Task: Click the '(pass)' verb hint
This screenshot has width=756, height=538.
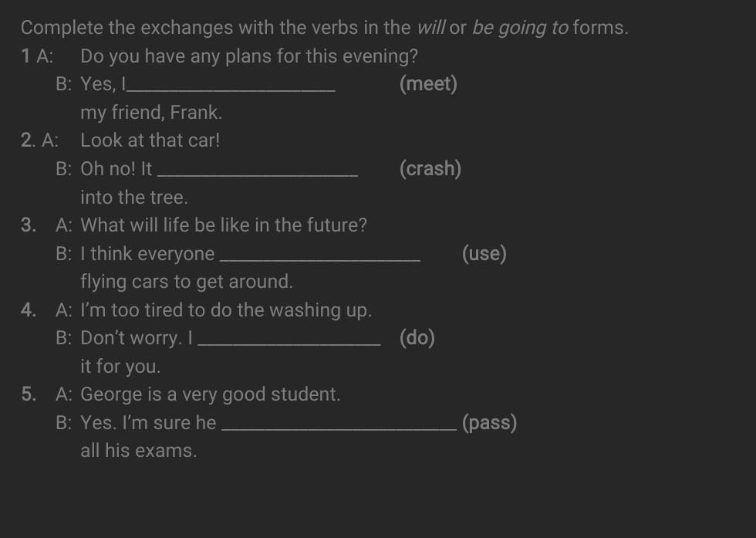Action: tap(489, 423)
